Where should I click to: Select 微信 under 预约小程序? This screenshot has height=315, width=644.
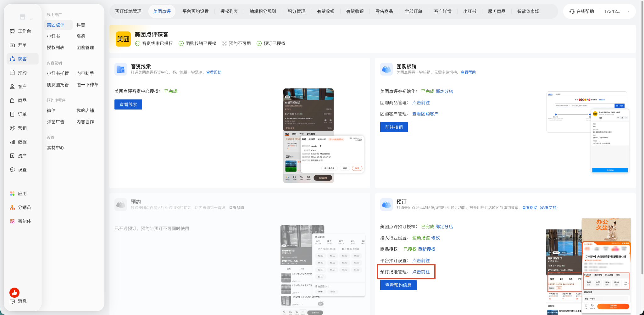click(x=51, y=110)
